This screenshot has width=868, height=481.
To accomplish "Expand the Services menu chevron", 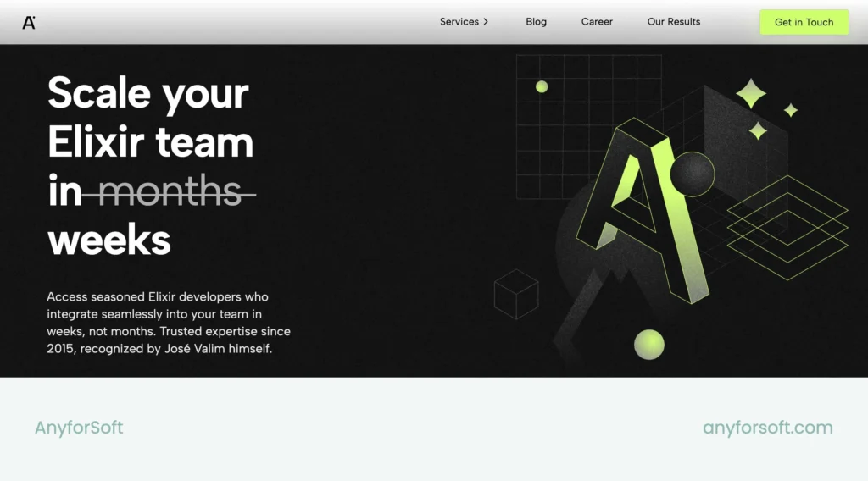I will pyautogui.click(x=486, y=22).
